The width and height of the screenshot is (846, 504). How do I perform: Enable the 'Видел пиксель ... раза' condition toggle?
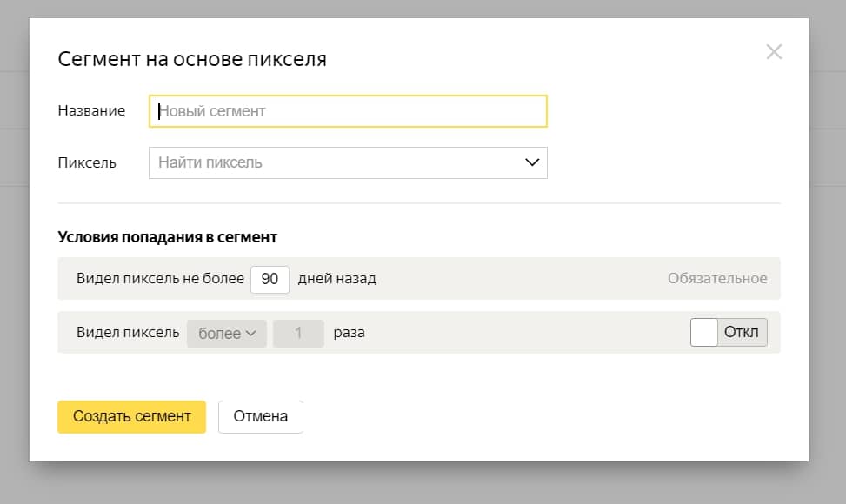tap(729, 331)
